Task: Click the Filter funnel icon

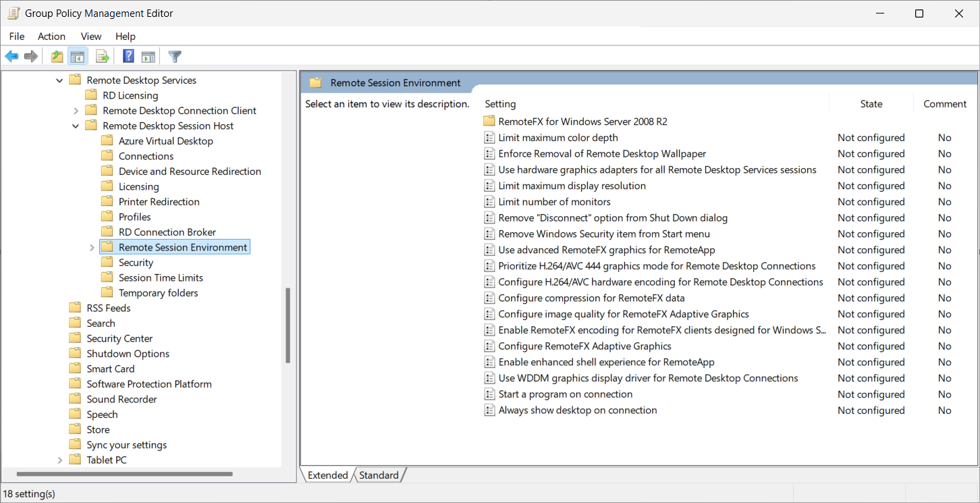Action: (175, 57)
